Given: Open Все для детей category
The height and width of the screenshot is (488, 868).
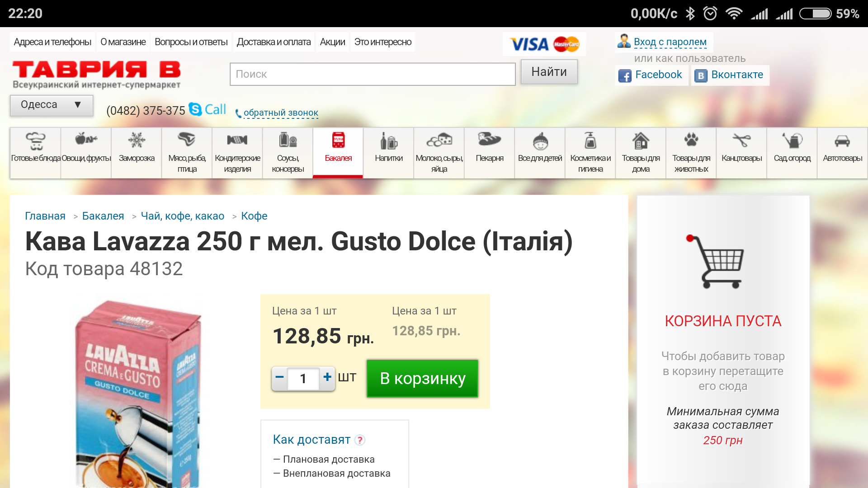Looking at the screenshot, I should [540, 153].
